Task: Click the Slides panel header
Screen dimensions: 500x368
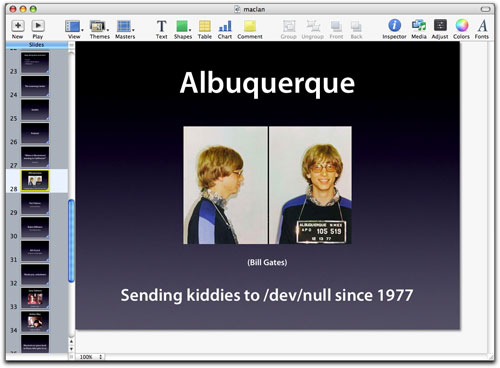Action: pyautogui.click(x=37, y=45)
